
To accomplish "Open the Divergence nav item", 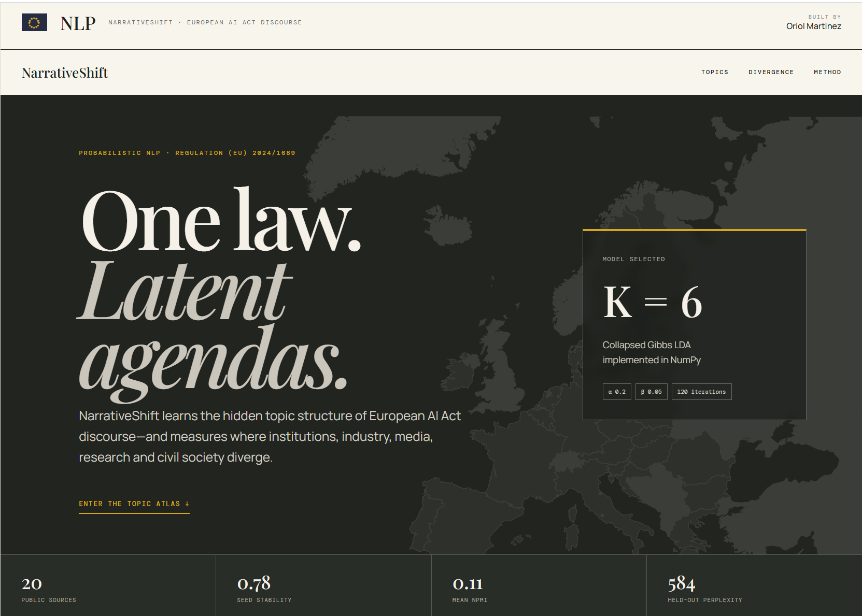I will pos(771,72).
